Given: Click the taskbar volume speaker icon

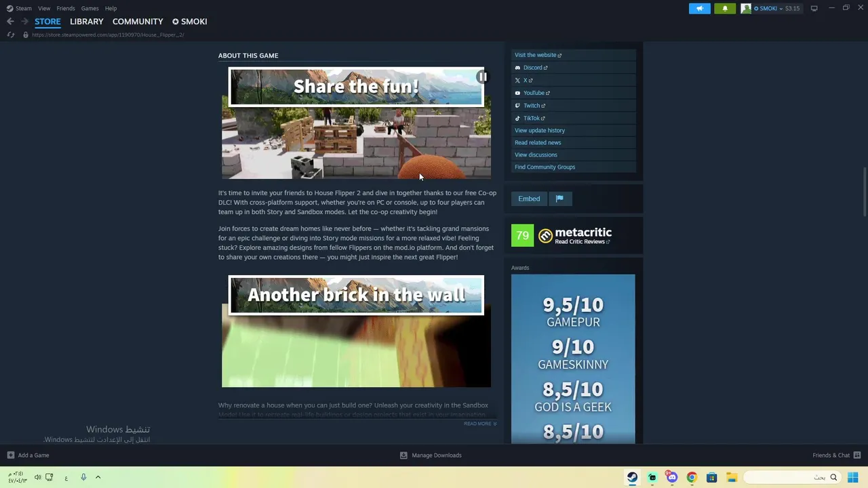Looking at the screenshot, I should (x=38, y=477).
